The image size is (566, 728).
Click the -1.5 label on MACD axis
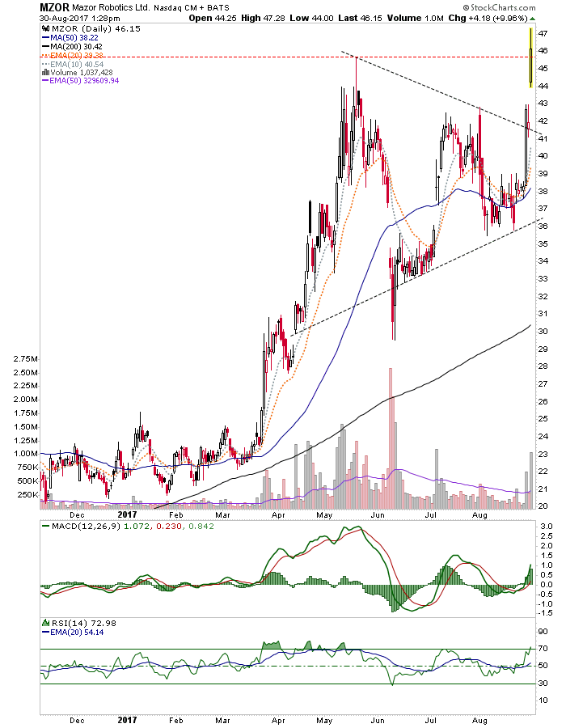(x=546, y=613)
